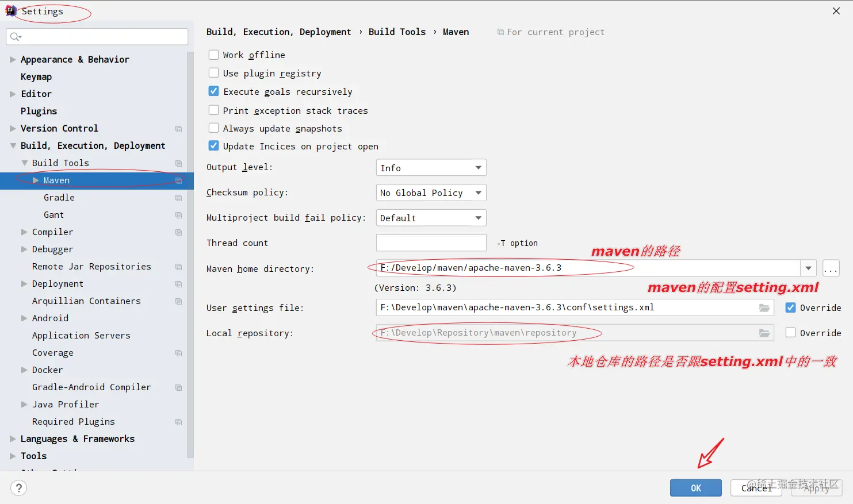The width and height of the screenshot is (853, 504).
Task: Check Override for Local repository
Action: point(791,333)
